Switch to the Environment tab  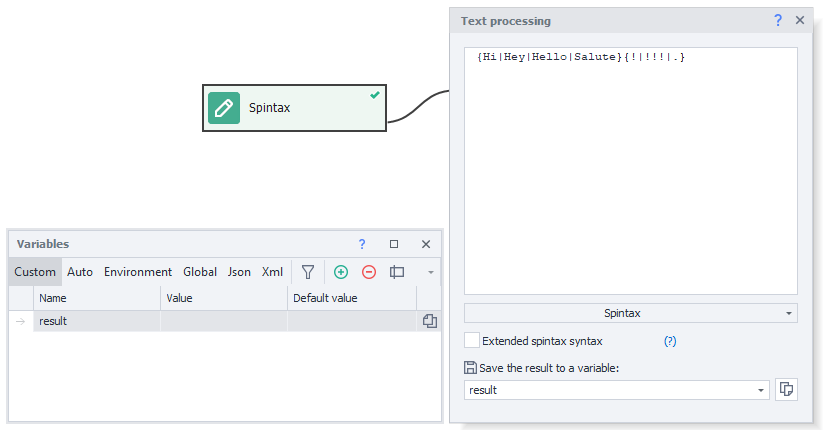tap(138, 272)
